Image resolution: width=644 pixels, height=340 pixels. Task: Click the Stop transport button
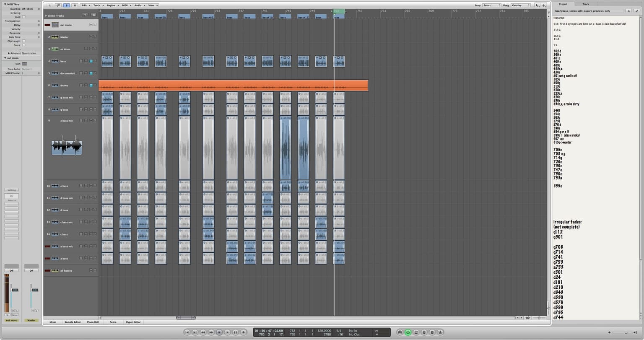click(219, 332)
